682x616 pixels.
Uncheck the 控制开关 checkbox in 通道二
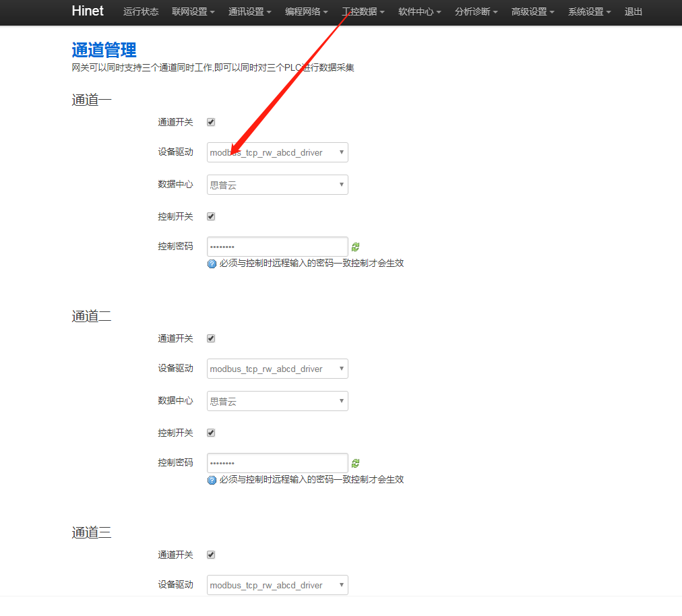coord(211,433)
